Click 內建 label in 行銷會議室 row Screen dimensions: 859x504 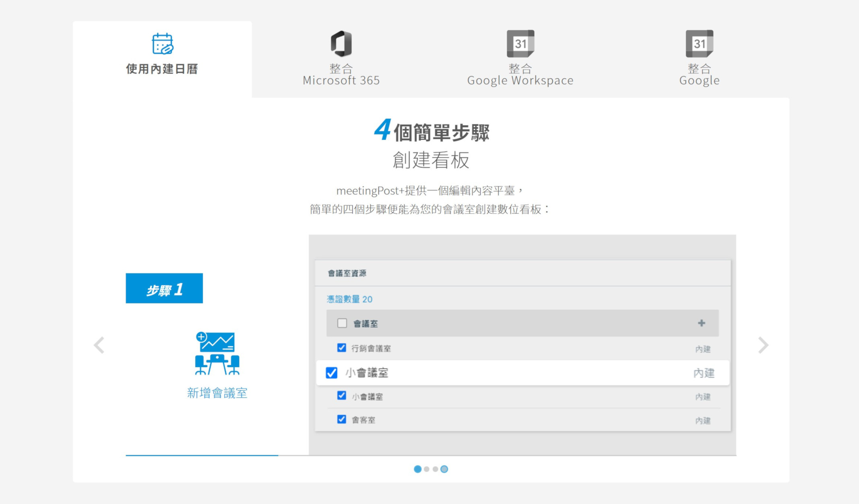(x=703, y=349)
